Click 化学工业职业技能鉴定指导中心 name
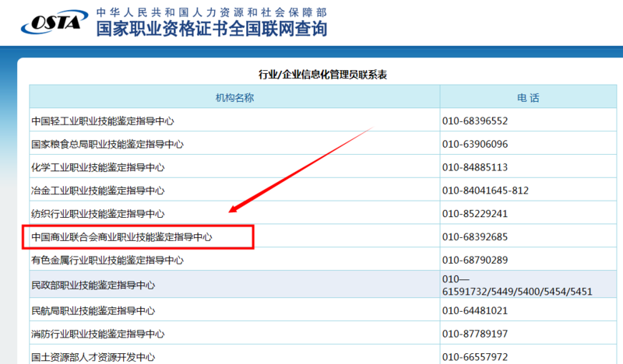623x364 pixels. tap(97, 167)
